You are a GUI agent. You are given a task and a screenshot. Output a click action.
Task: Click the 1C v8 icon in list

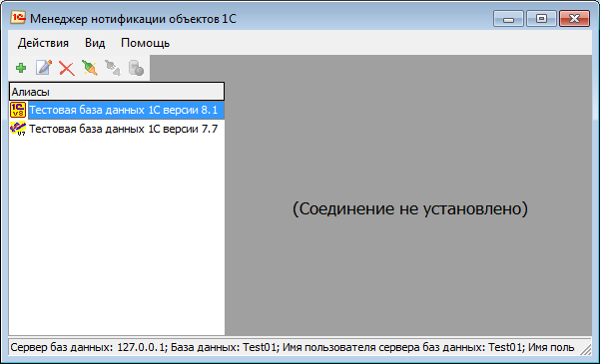[x=18, y=110]
